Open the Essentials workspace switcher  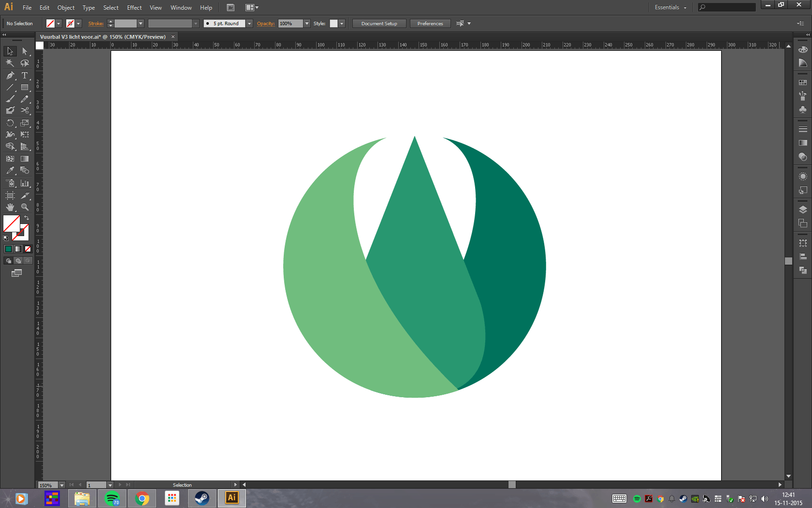pyautogui.click(x=670, y=7)
